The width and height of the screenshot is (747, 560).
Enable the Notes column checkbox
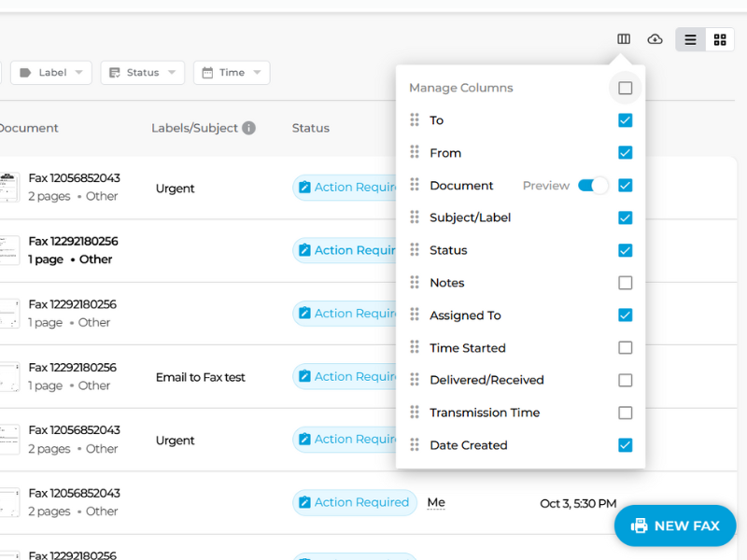pyautogui.click(x=625, y=282)
